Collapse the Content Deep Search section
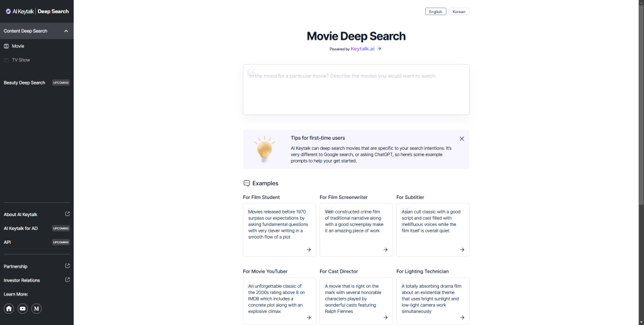The height and width of the screenshot is (325, 644). [x=65, y=31]
